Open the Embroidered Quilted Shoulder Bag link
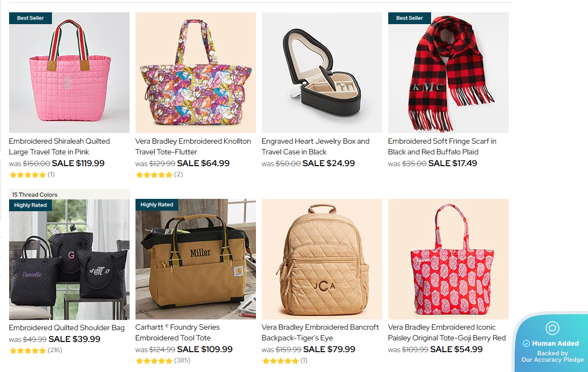This screenshot has height=372, width=588. coord(67,328)
